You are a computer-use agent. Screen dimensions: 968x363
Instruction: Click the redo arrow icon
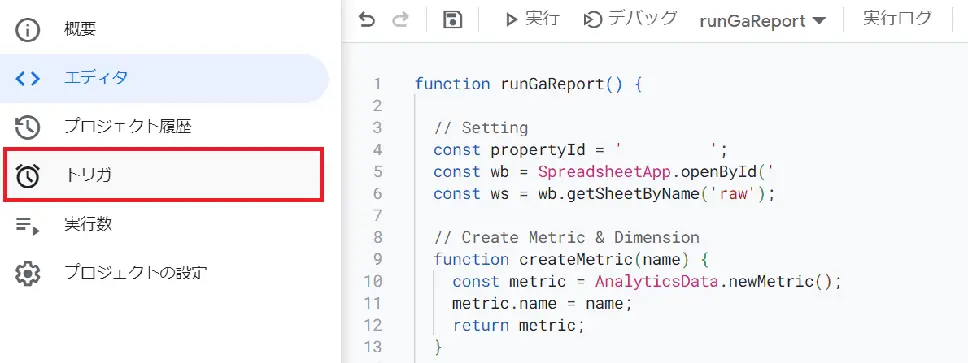pos(401,20)
